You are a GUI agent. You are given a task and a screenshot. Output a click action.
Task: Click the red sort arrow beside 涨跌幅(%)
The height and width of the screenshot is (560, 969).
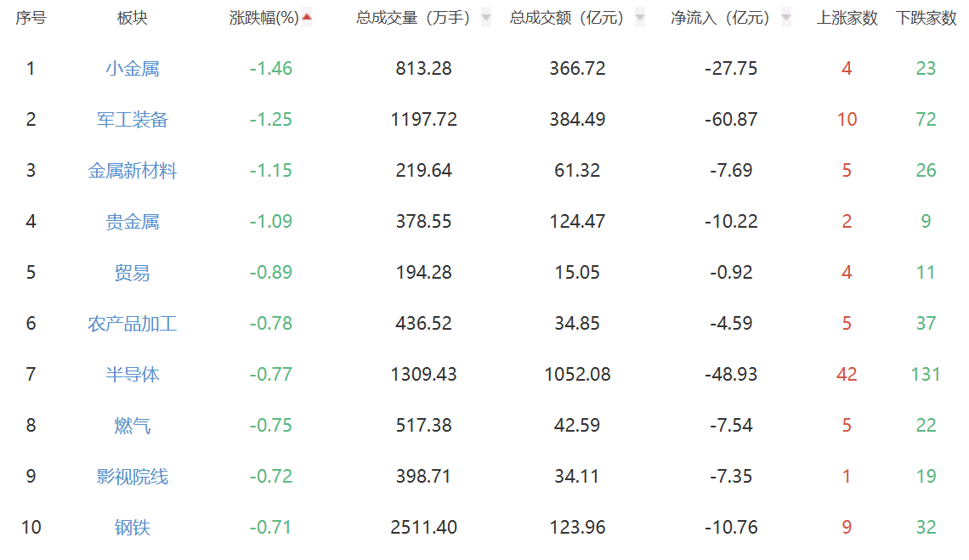click(x=307, y=17)
